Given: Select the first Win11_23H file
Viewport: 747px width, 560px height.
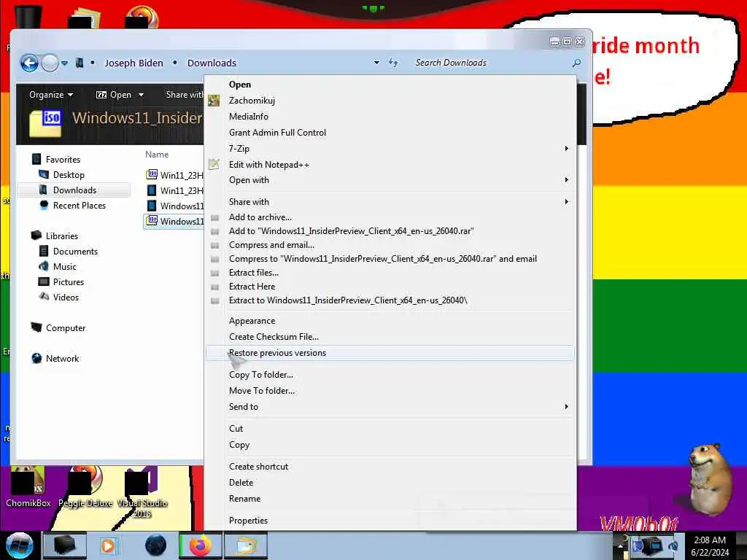Looking at the screenshot, I should (x=175, y=175).
